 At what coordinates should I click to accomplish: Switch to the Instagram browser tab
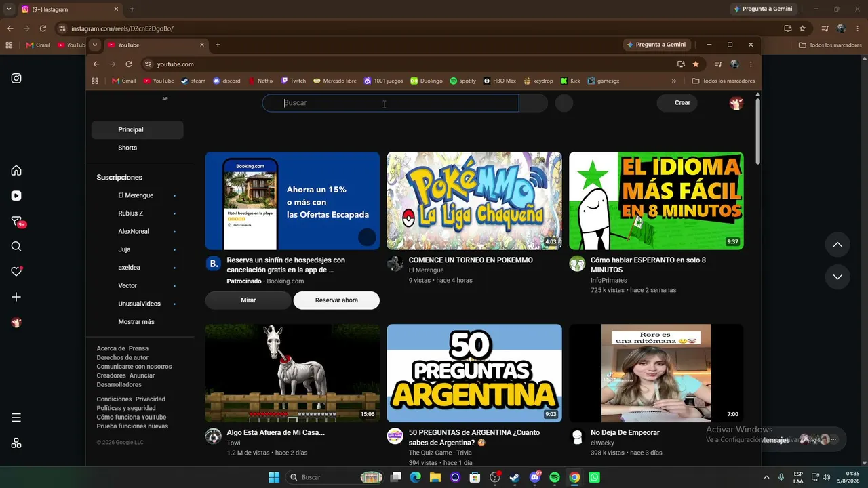point(70,9)
